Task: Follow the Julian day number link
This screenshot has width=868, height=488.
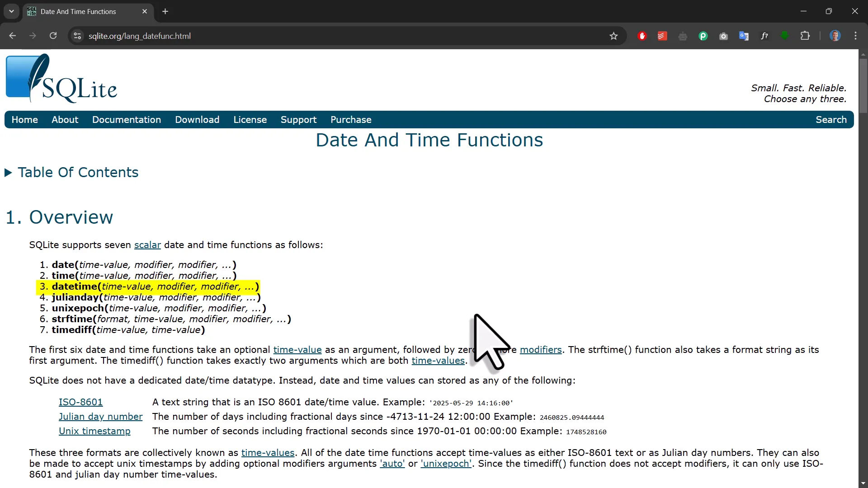Action: click(100, 416)
